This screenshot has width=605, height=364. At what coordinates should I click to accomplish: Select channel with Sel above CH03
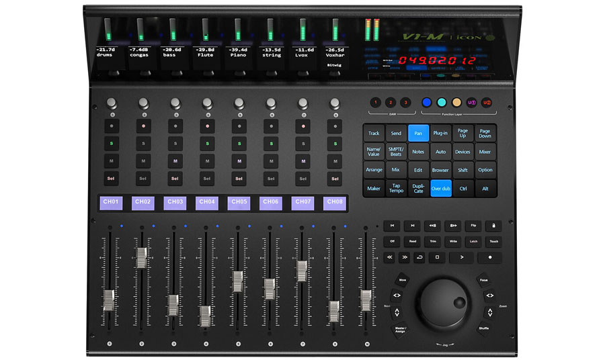175,179
